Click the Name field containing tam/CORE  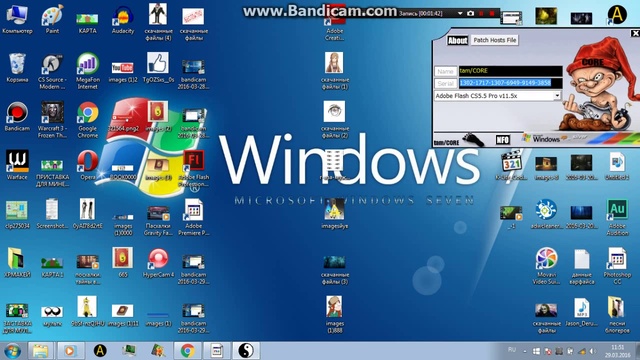pyautogui.click(x=510, y=71)
